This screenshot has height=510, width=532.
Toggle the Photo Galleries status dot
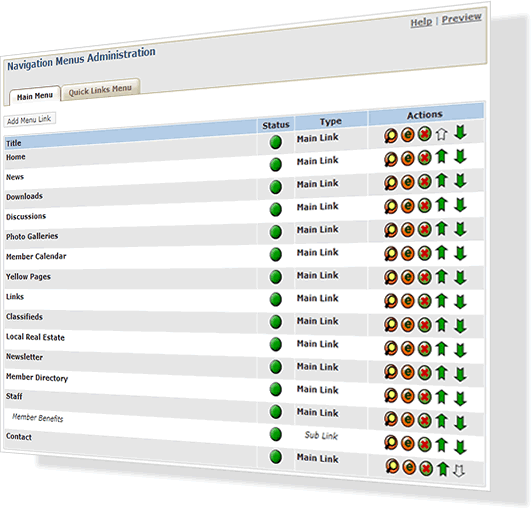click(276, 232)
